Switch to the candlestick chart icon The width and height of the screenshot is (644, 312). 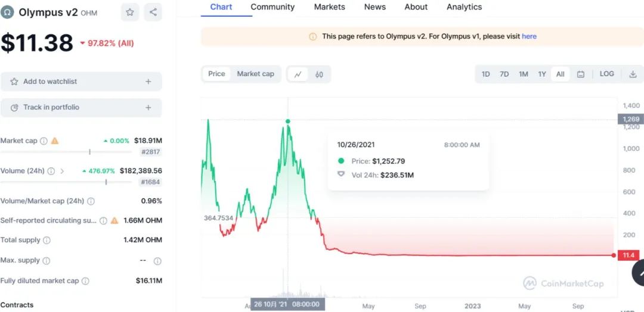(319, 74)
